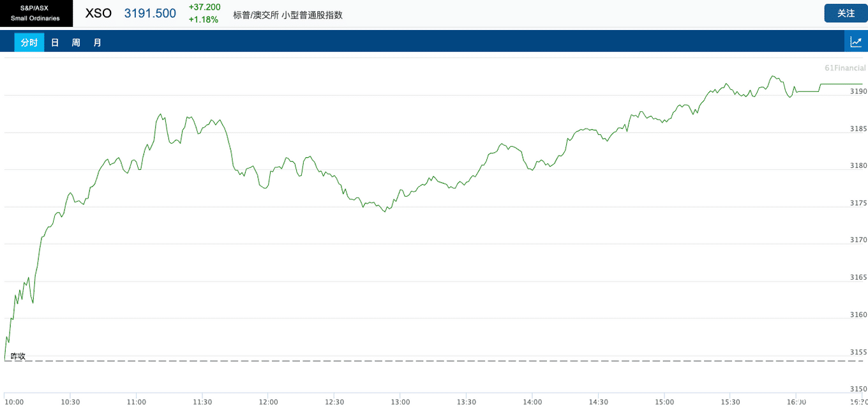Click the XSO ticker symbol
This screenshot has width=868, height=412.
[x=98, y=13]
